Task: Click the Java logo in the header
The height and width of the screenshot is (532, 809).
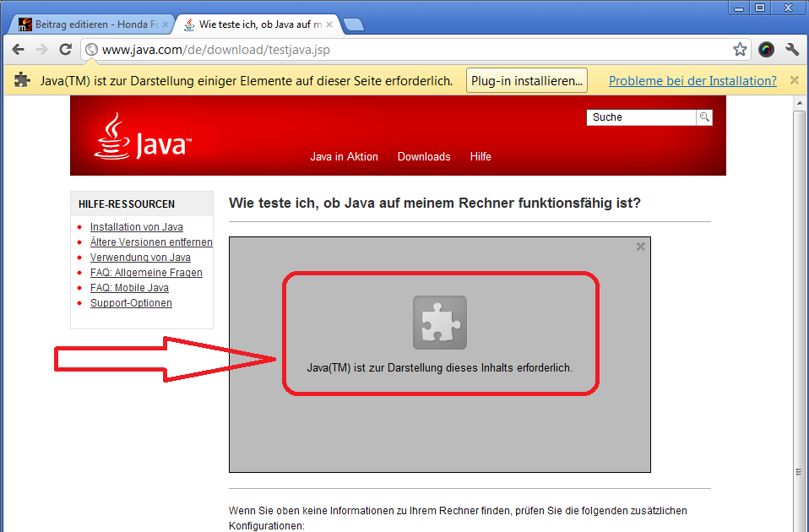Action: pyautogui.click(x=143, y=137)
